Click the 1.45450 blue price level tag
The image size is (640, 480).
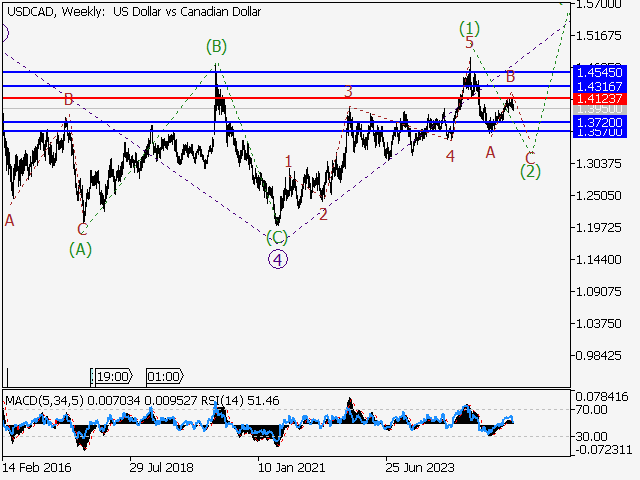(600, 72)
